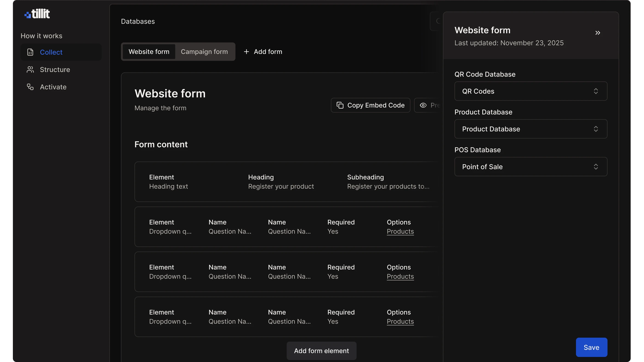Click the Databases breadcrumb heading
The image size is (644, 362).
click(x=138, y=22)
